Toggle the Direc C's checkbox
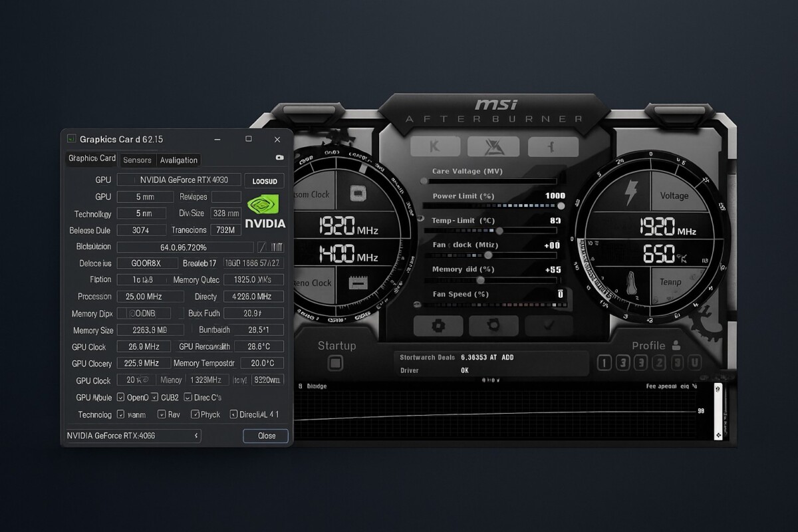Screen dimensions: 798x532 click(188, 397)
